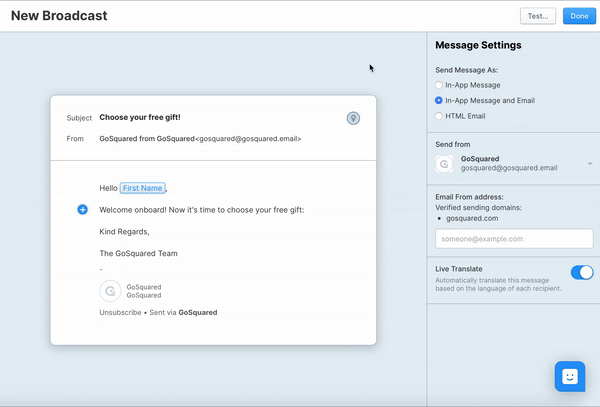
Task: Click the Test... button
Action: tap(538, 16)
